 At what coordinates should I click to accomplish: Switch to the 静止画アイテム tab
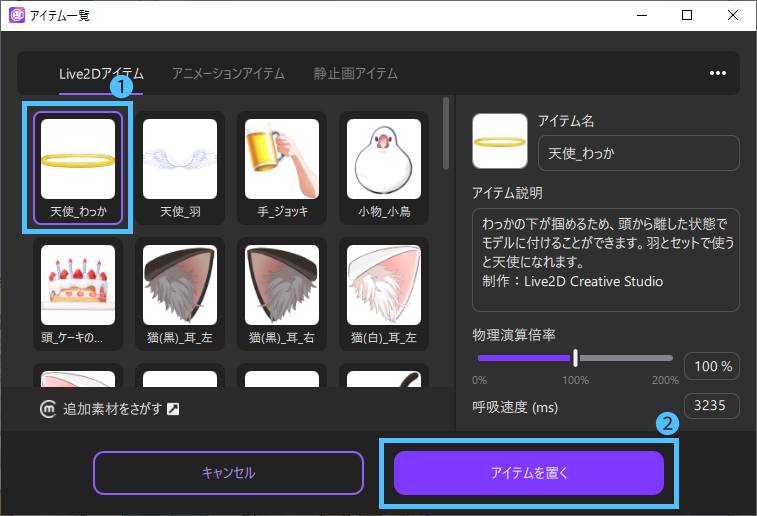[355, 73]
